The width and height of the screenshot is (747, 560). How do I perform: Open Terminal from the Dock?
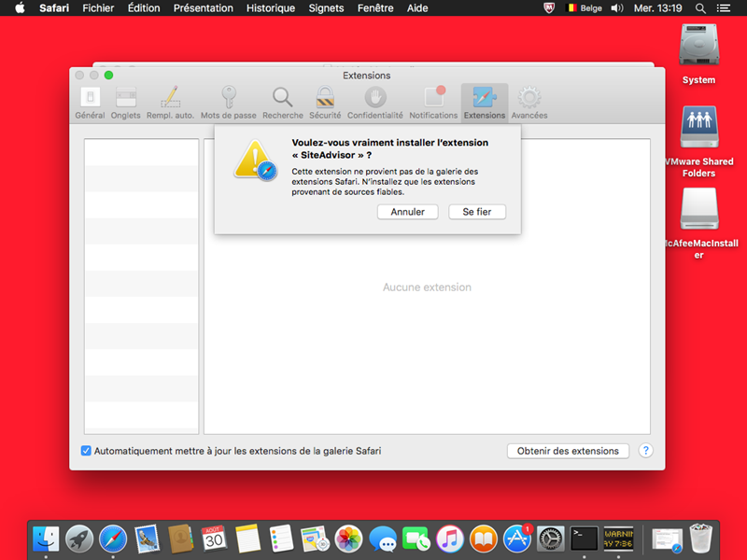585,539
